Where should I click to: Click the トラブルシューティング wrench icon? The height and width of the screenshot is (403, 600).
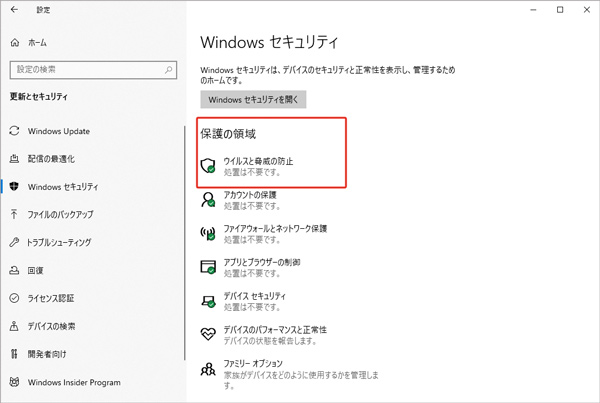click(x=14, y=242)
